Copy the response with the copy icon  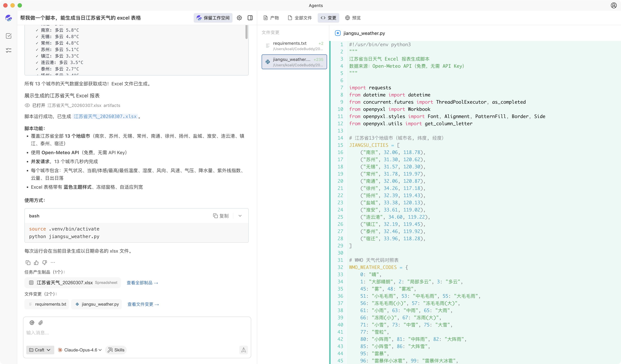[28, 262]
